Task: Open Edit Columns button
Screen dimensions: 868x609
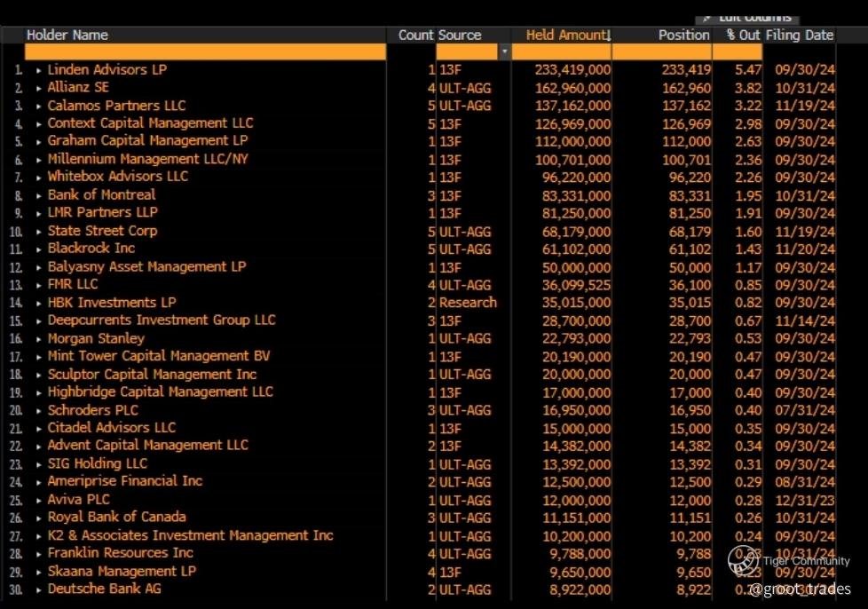Action: 747,19
